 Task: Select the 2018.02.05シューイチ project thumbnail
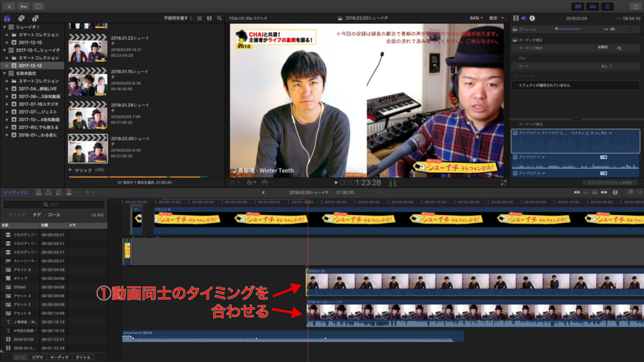[88, 148]
